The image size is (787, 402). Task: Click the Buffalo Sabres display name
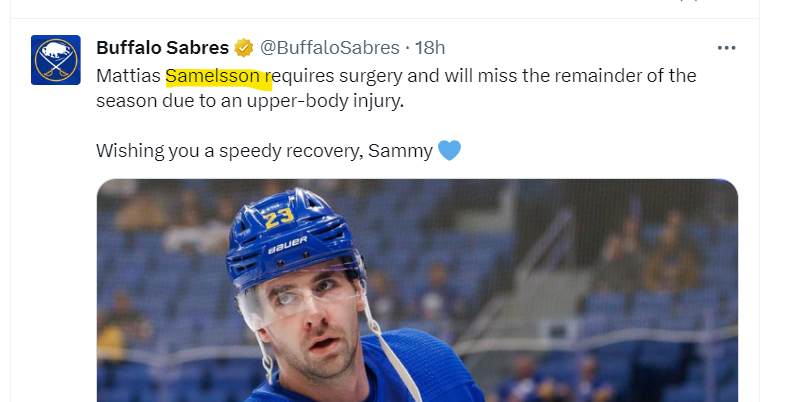coord(163,48)
